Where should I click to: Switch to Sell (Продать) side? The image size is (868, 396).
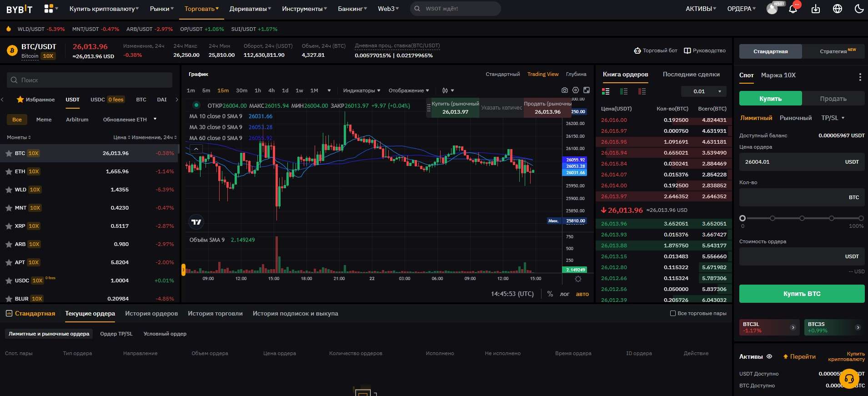click(x=833, y=99)
